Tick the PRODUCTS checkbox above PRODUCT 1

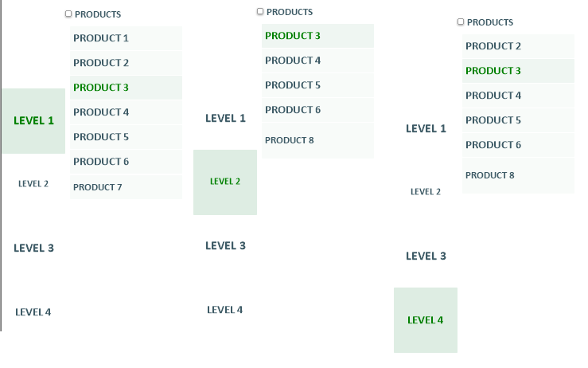click(x=68, y=14)
